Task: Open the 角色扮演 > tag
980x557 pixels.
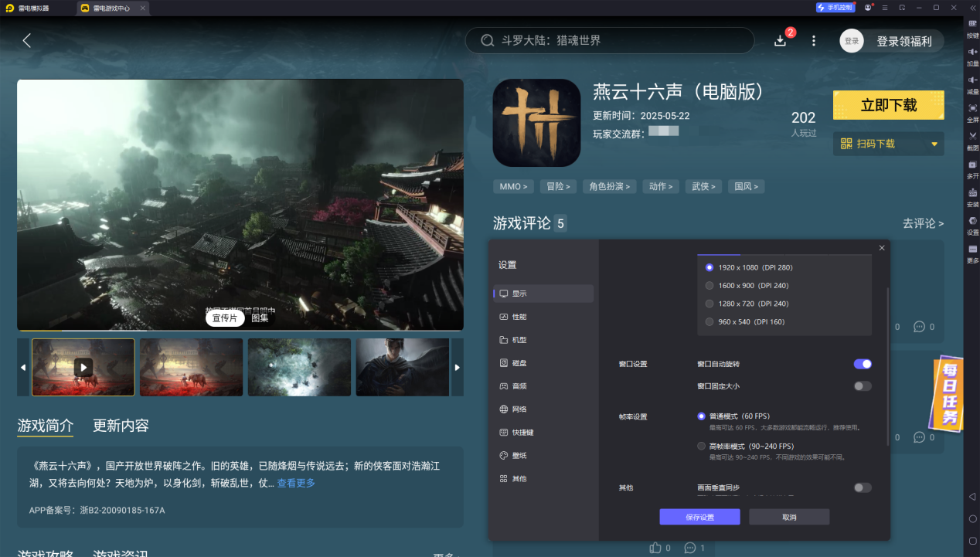Action: (x=609, y=186)
